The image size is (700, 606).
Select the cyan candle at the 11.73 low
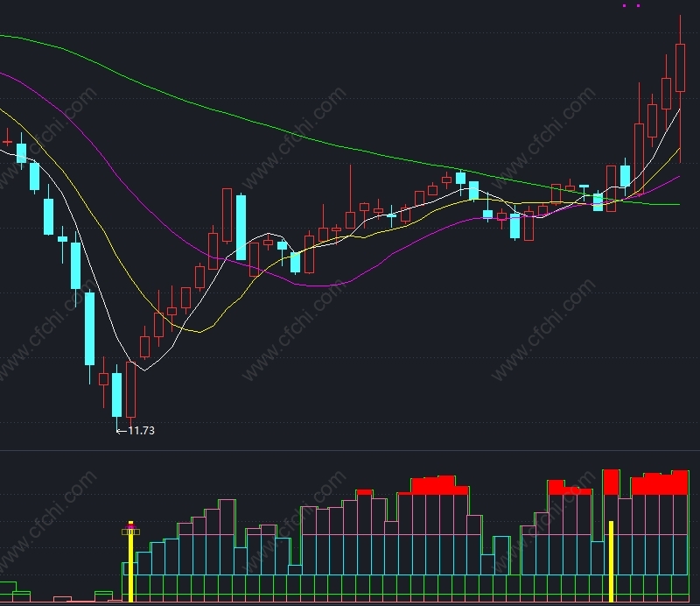coord(116,398)
